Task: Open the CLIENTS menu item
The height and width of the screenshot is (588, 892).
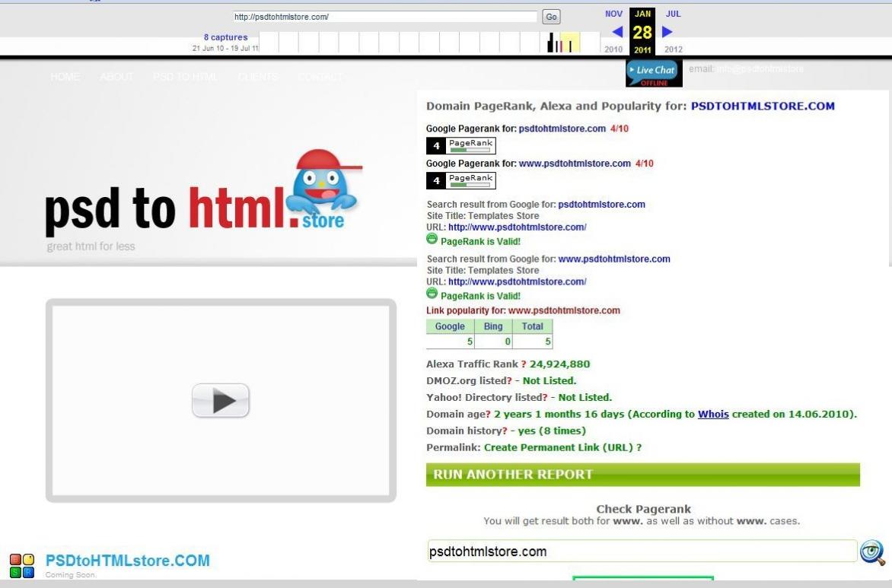Action: point(258,77)
